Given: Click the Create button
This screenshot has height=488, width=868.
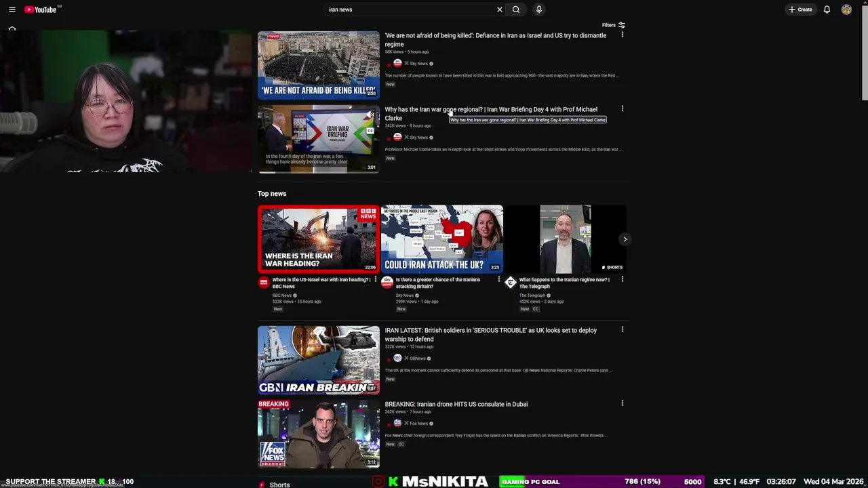Looking at the screenshot, I should coord(800,9).
